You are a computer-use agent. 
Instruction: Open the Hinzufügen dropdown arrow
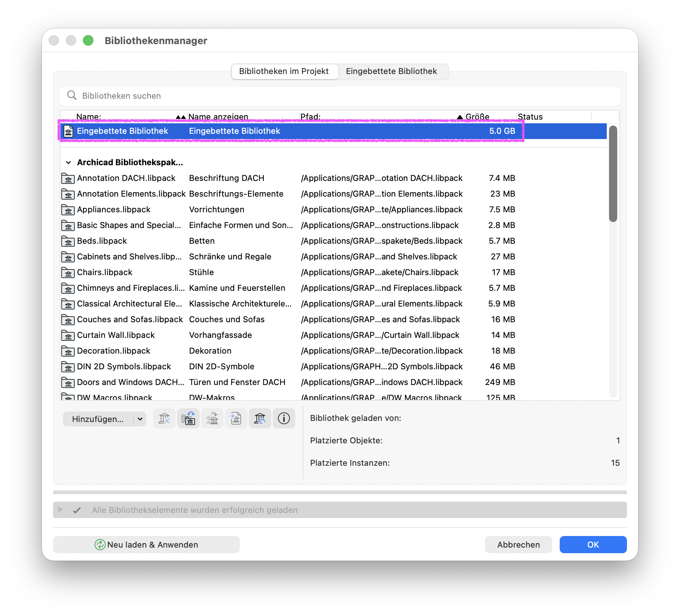pos(140,419)
